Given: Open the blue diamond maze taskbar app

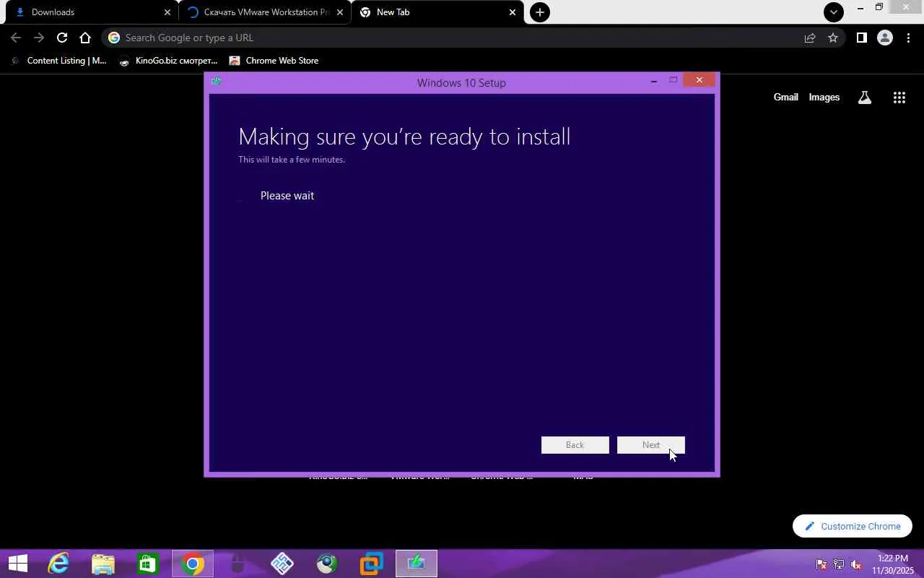Looking at the screenshot, I should pyautogui.click(x=282, y=564).
